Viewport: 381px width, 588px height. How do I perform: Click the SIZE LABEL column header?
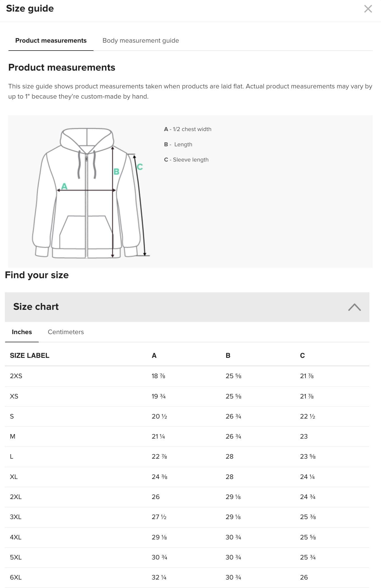pyautogui.click(x=29, y=356)
